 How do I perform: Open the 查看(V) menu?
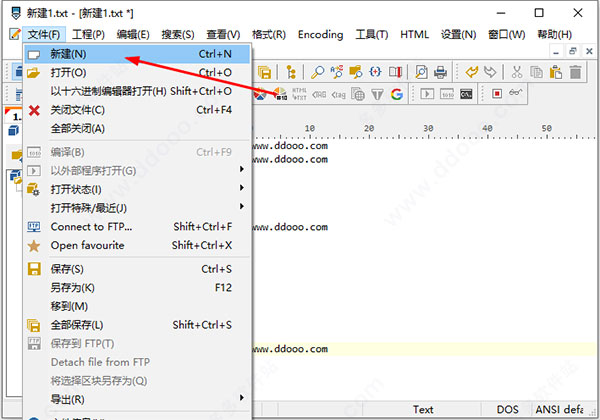click(223, 34)
